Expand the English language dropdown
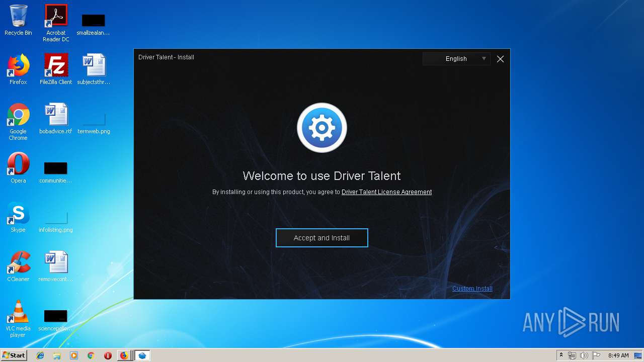The width and height of the screenshot is (644, 362). (x=456, y=59)
